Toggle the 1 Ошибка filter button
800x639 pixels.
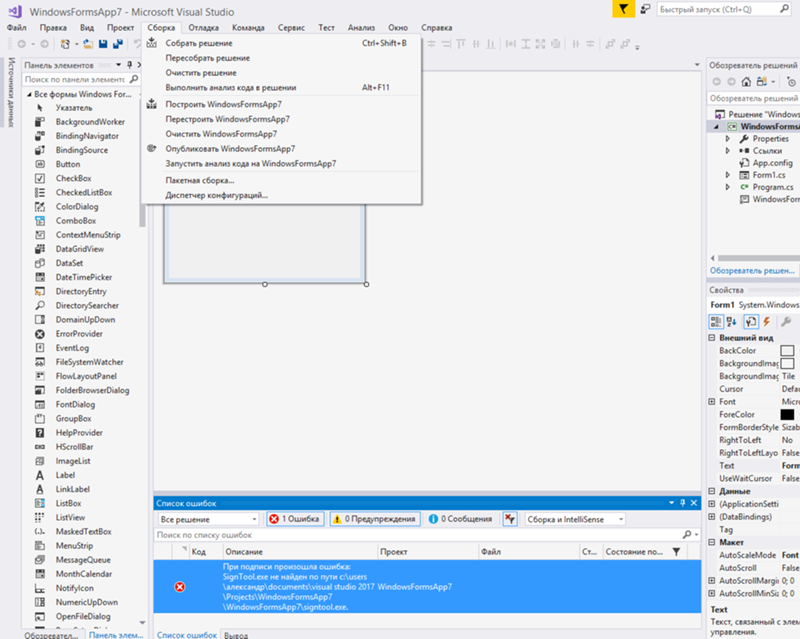295,519
